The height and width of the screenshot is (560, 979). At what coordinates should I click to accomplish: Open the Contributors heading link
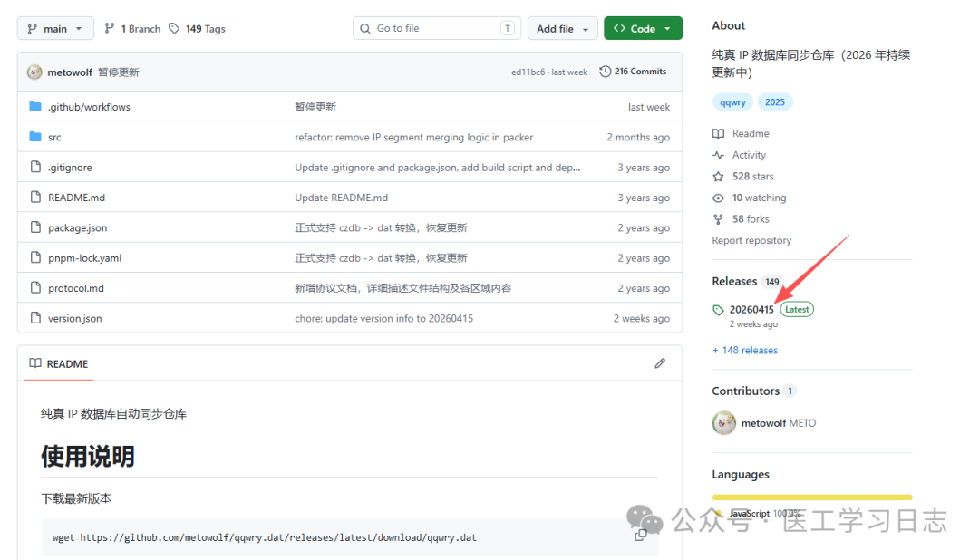[x=745, y=391]
